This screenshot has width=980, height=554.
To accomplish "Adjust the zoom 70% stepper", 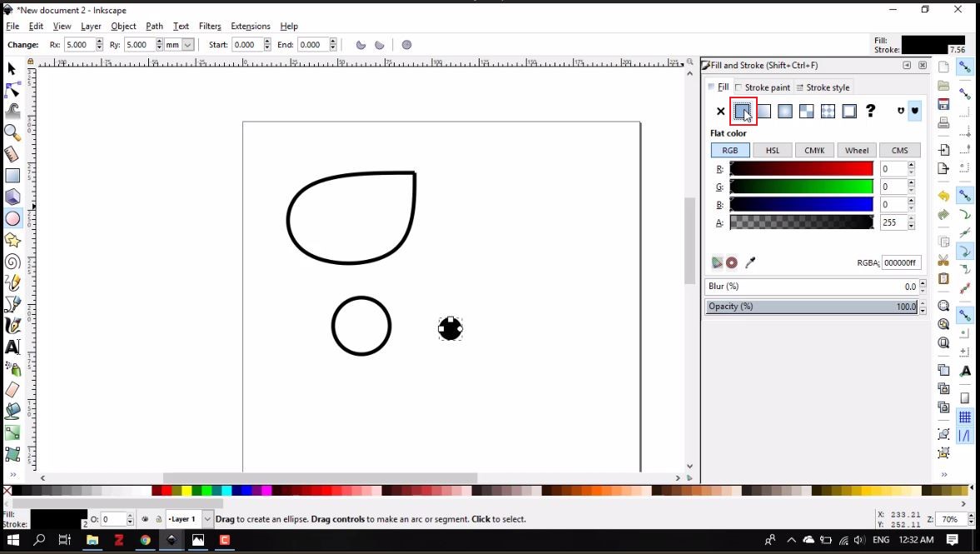I will (971, 519).
